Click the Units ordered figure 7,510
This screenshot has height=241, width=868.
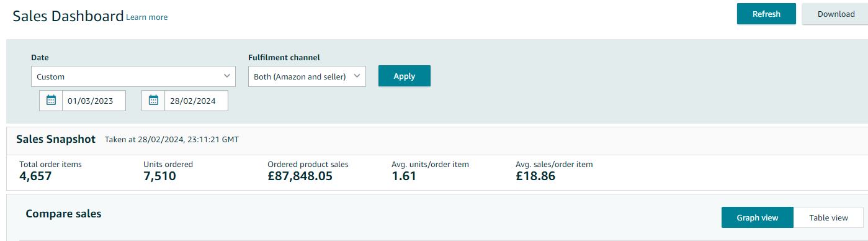[159, 176]
